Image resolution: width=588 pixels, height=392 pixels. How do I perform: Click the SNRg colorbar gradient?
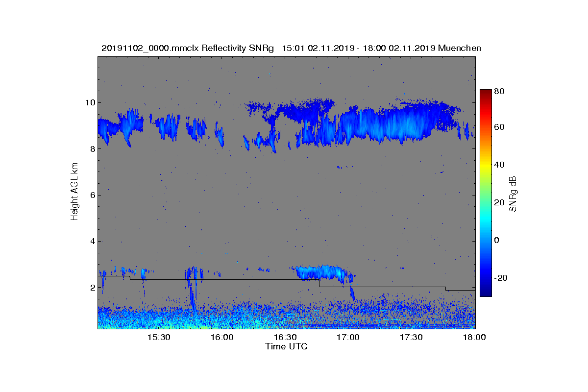click(x=486, y=193)
